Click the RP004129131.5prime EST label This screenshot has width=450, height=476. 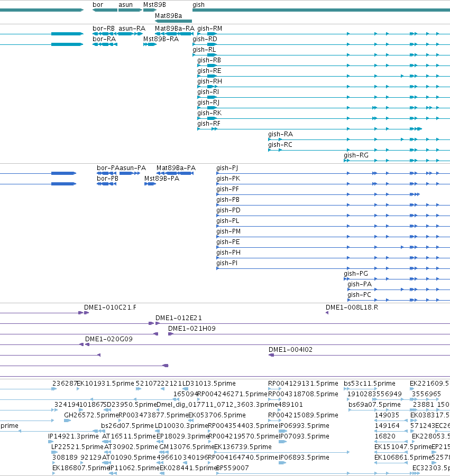(x=303, y=384)
